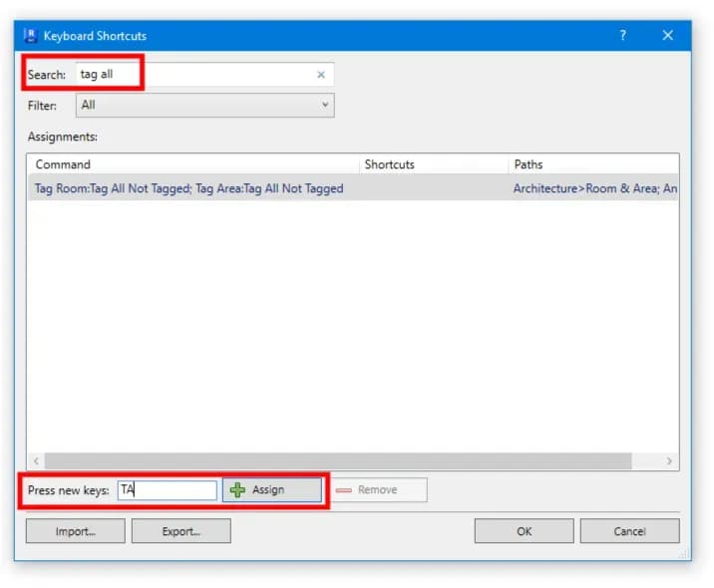Open the Import... dialog

(x=76, y=531)
